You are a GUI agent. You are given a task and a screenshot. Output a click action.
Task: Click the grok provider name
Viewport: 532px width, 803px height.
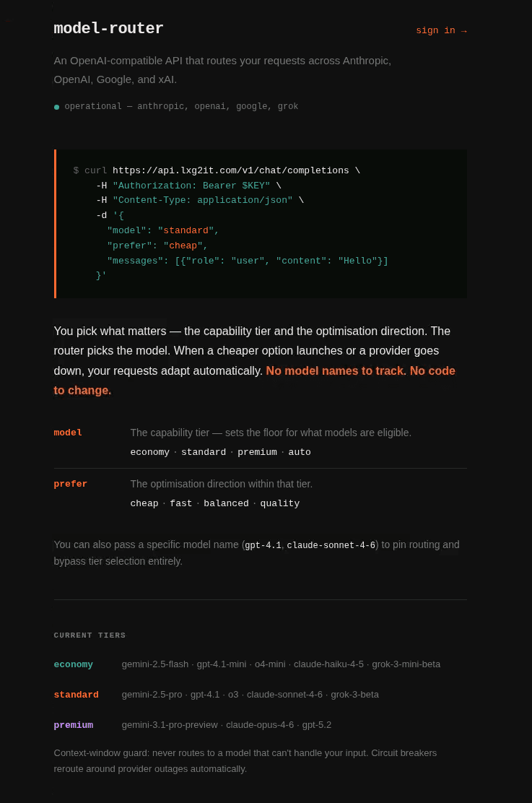click(288, 106)
